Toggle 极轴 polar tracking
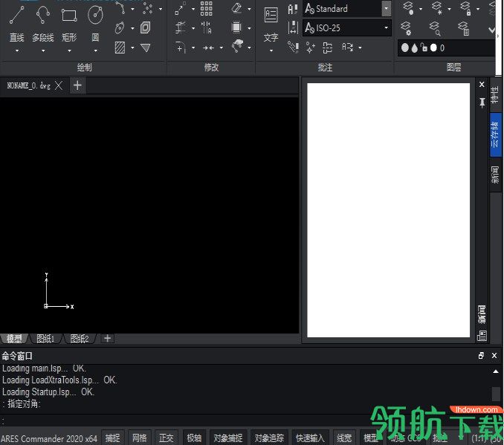Viewport: 504px width, 445px height. point(194,438)
